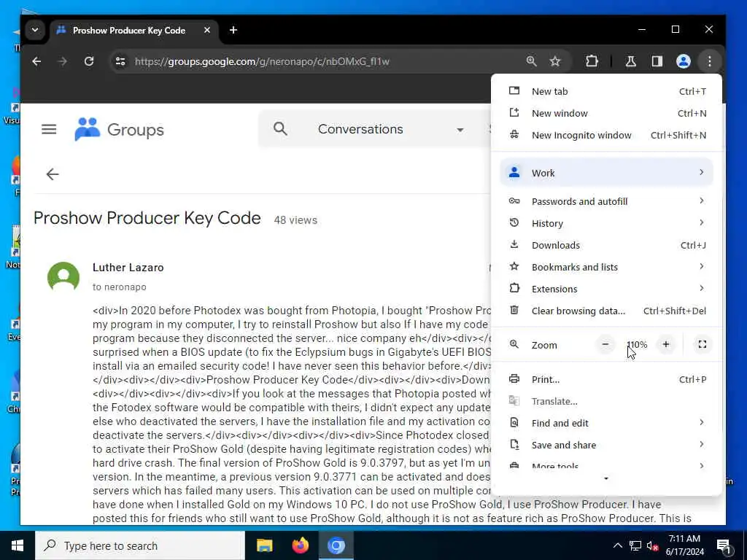
Task: Open Firefox from the taskbar
Action: click(x=300, y=545)
